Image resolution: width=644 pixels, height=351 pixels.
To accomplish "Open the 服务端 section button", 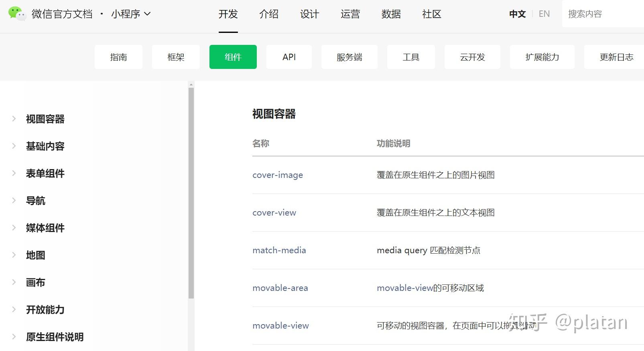I will click(x=349, y=57).
